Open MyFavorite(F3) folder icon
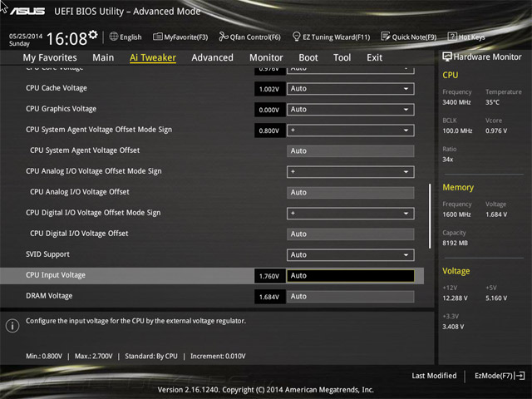The image size is (532, 399). [x=157, y=37]
